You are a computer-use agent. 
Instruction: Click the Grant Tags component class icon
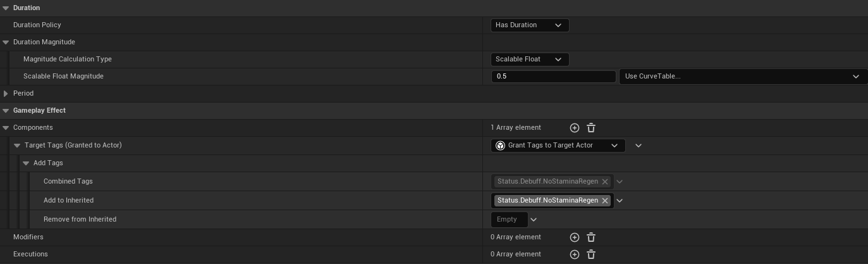(501, 146)
